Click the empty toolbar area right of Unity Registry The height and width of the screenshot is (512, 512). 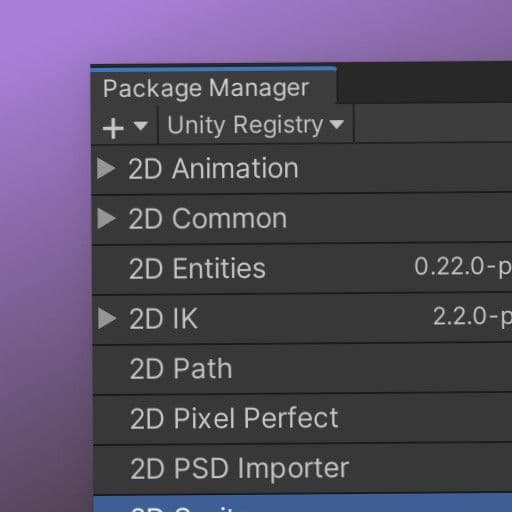pyautogui.click(x=433, y=123)
